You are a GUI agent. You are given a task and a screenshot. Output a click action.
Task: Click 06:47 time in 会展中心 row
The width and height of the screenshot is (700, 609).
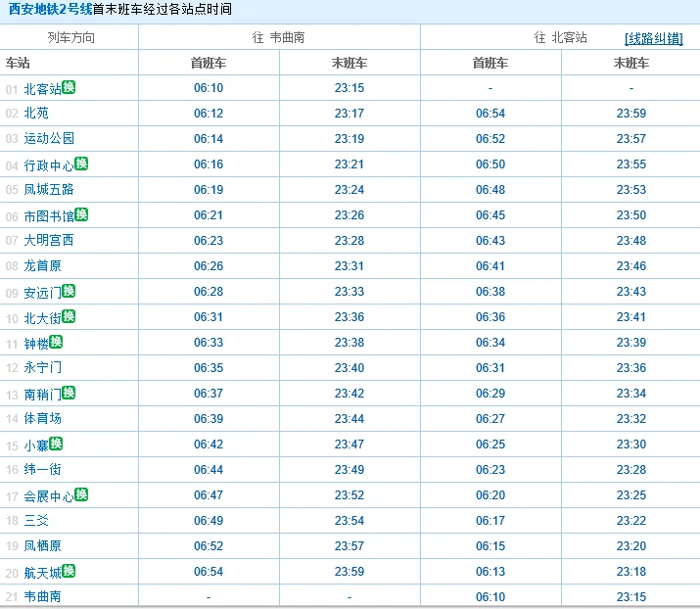pos(209,495)
